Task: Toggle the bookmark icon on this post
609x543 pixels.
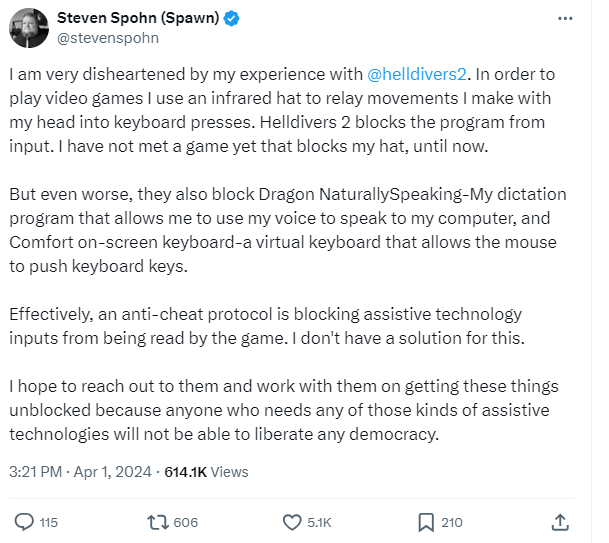Action: (x=425, y=522)
